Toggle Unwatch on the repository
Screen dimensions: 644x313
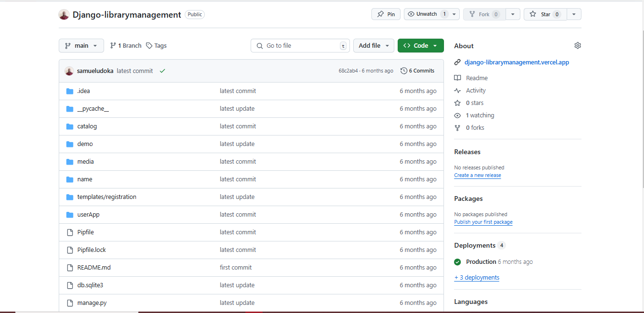(426, 14)
